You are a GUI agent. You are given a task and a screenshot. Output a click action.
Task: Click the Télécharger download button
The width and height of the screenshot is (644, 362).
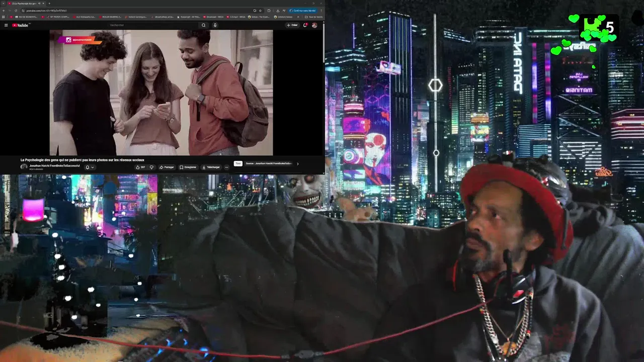[211, 167]
